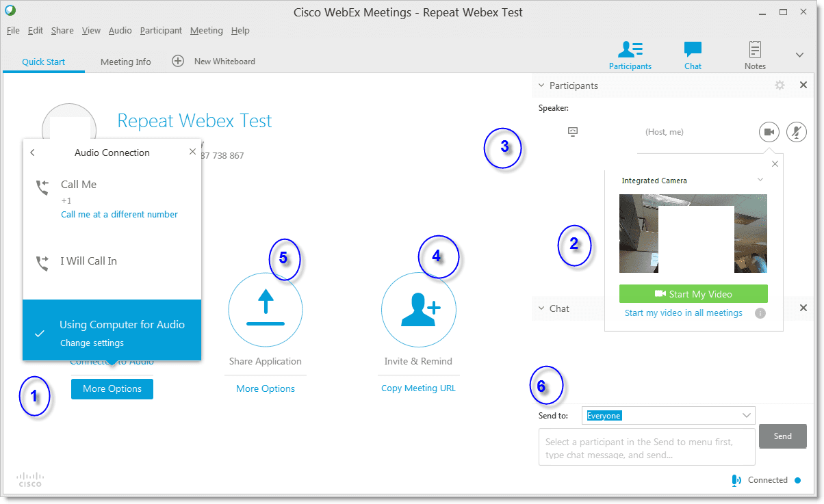Click the Send chat button
The width and height of the screenshot is (824, 504).
point(783,436)
